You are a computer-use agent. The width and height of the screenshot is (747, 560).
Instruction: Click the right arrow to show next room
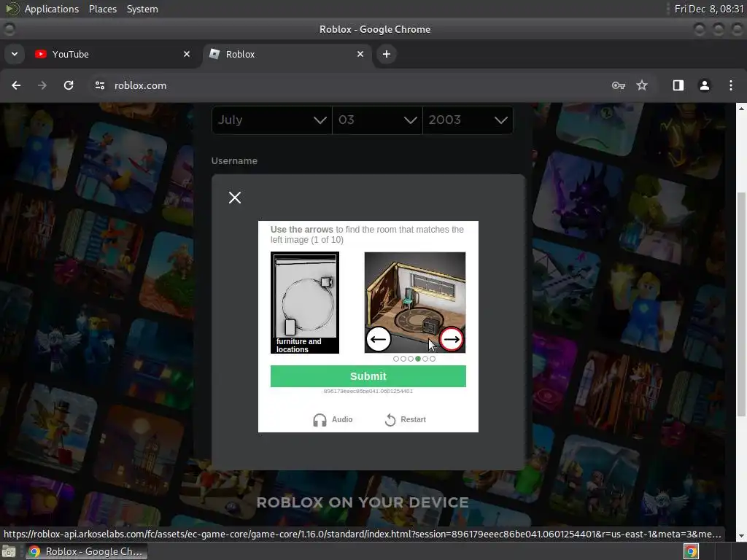click(x=451, y=339)
